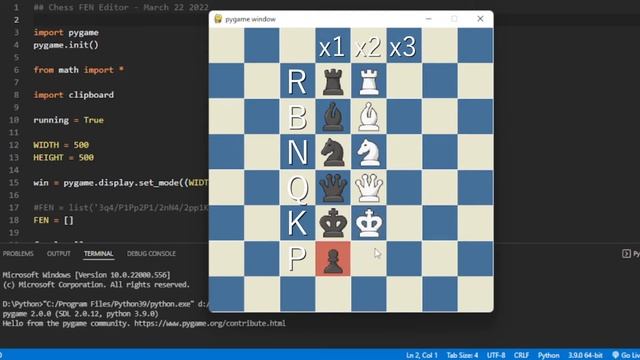
Task: Select the white knight piece
Action: (x=369, y=152)
